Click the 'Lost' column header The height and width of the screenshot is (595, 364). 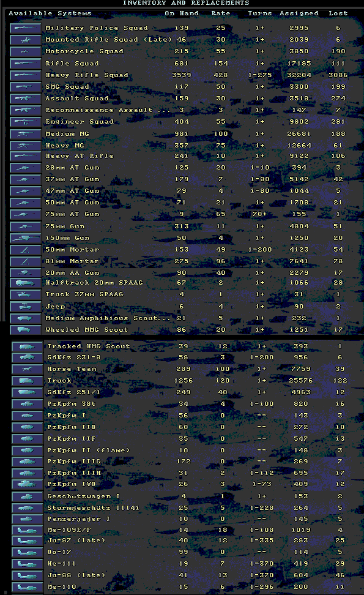tap(338, 13)
